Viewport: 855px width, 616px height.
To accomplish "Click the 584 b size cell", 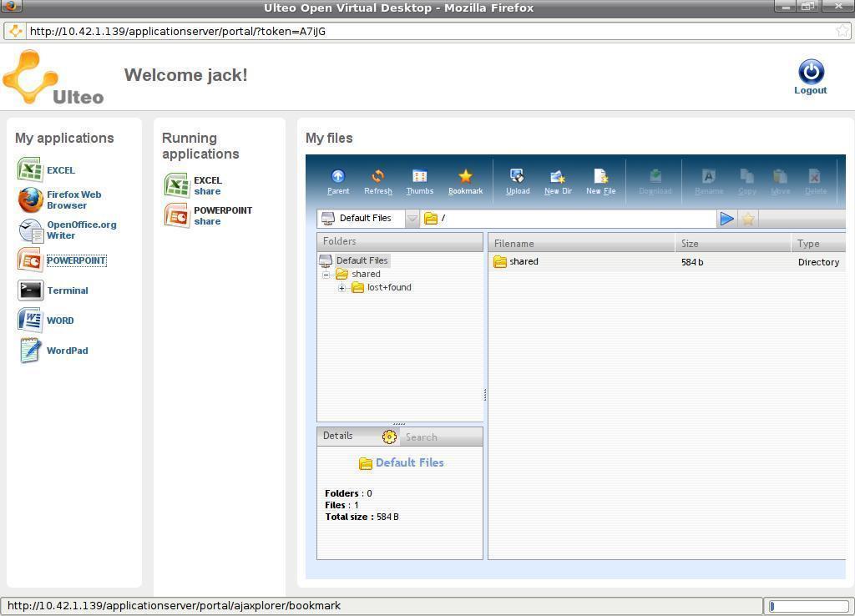I will click(x=692, y=262).
